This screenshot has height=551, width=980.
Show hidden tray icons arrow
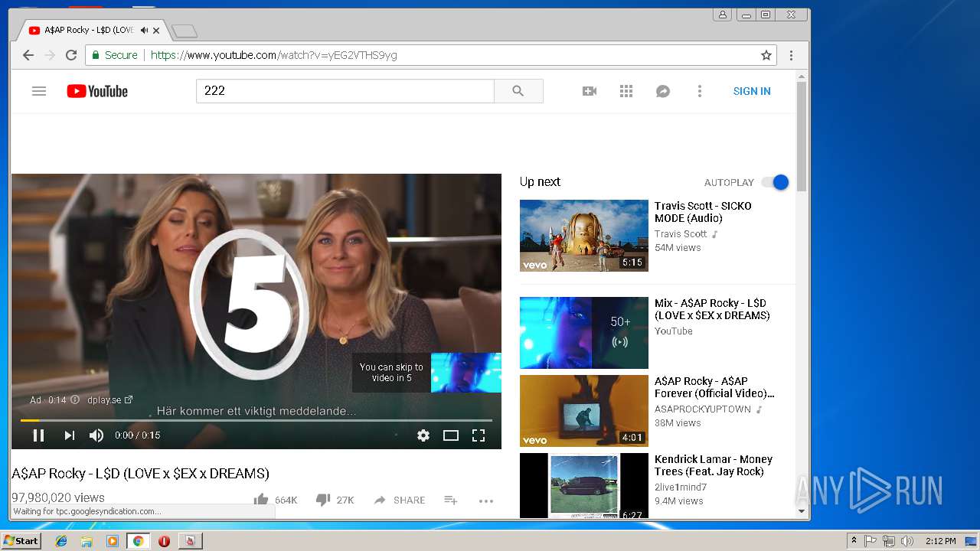pos(854,541)
